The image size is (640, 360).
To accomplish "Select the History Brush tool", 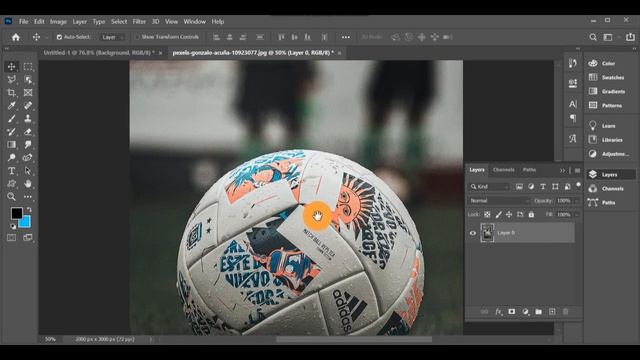I will click(11, 132).
